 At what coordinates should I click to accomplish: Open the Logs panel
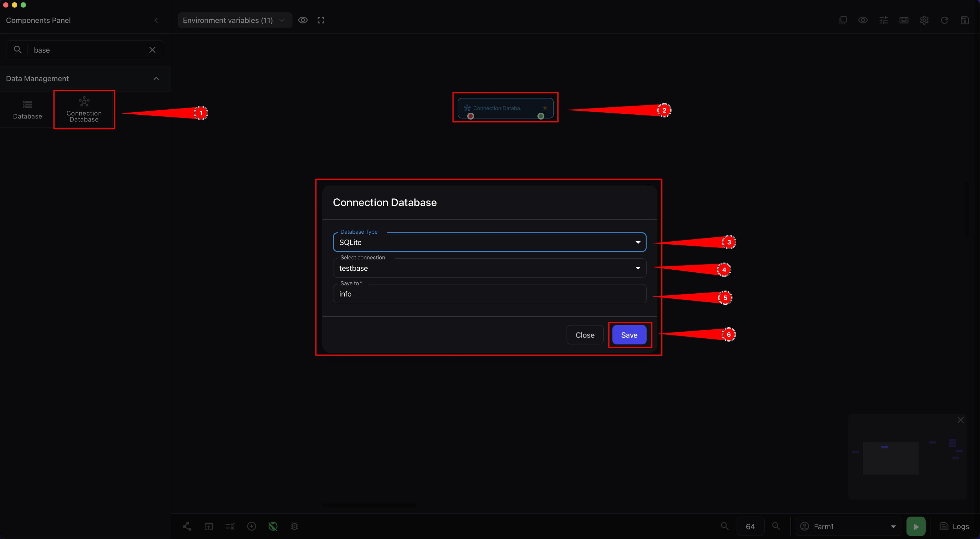(x=955, y=526)
